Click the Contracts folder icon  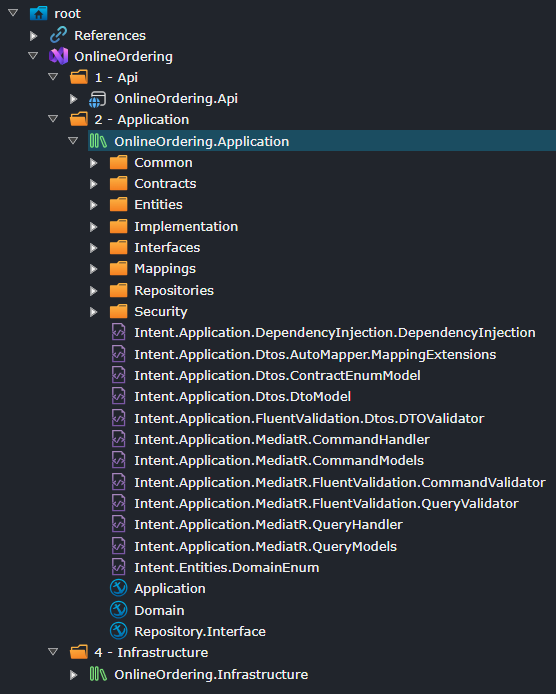119,183
